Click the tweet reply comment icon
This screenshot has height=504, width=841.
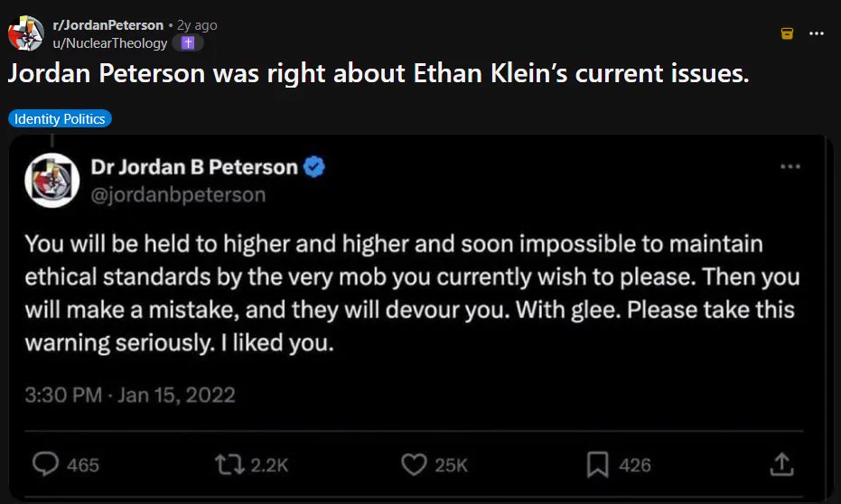pyautogui.click(x=45, y=464)
